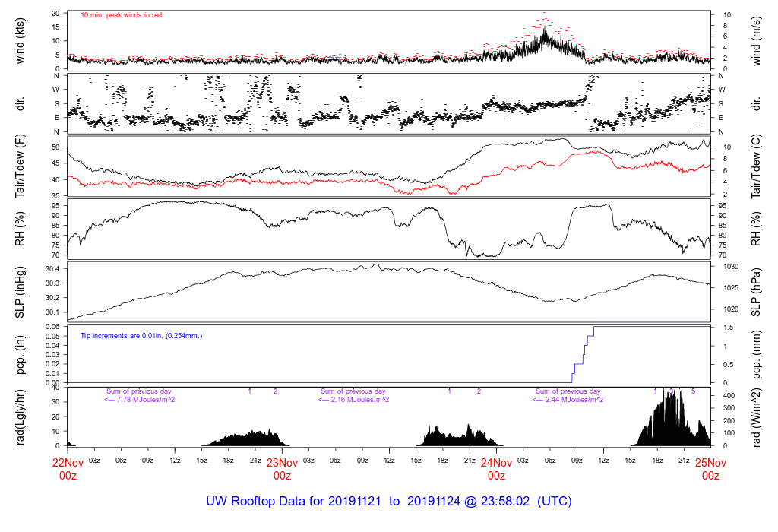Select the 'Tair/Tdew (F)' axis label
778x532 pixels.
[20, 166]
